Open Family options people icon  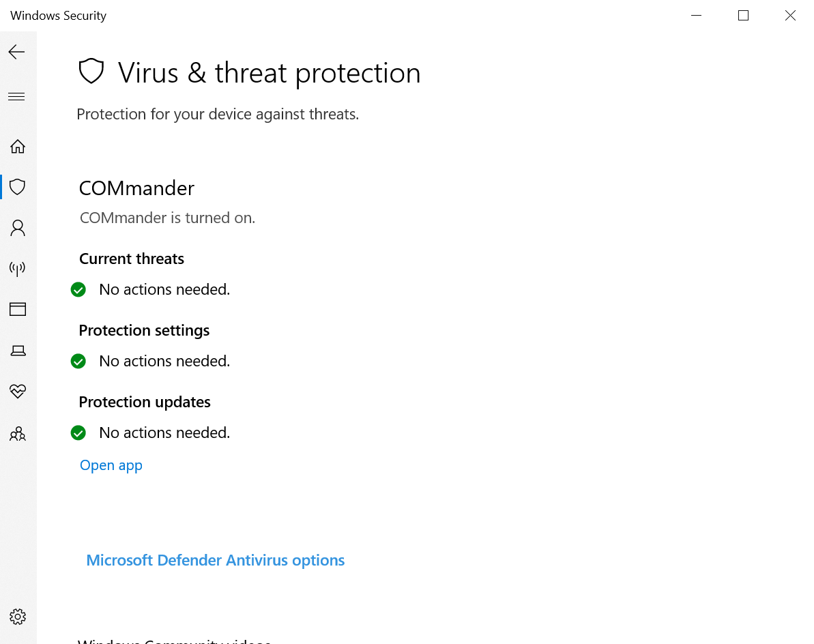pos(18,434)
